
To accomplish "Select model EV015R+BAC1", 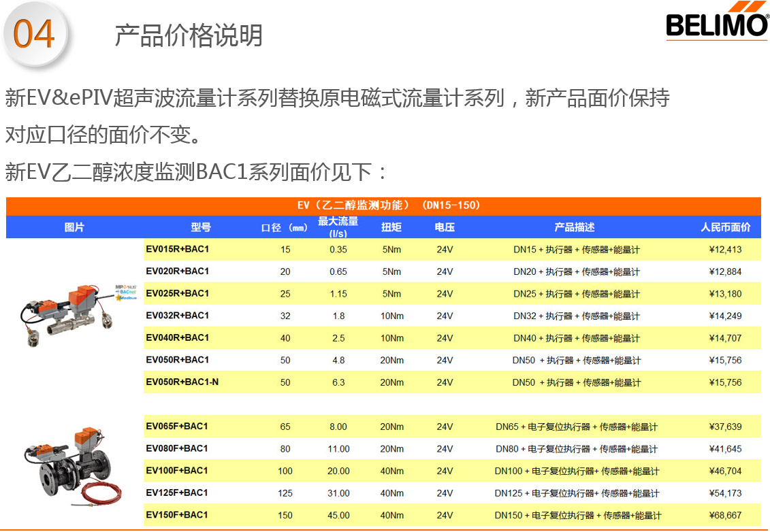I will 177,249.
